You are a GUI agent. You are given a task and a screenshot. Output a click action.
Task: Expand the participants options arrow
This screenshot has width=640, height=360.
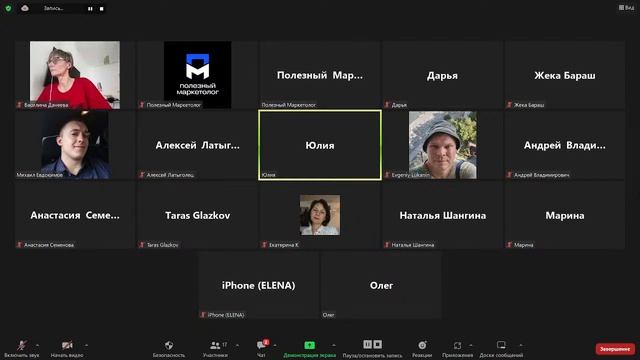point(237,345)
